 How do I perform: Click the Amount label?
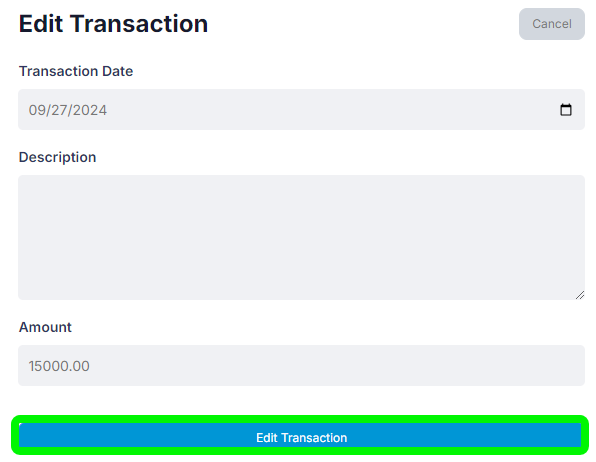pos(45,327)
